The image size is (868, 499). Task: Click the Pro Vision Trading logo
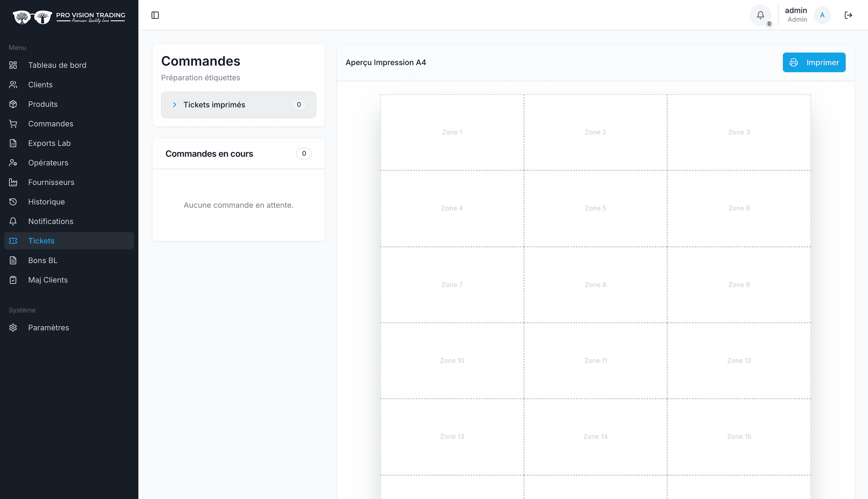[x=69, y=17]
